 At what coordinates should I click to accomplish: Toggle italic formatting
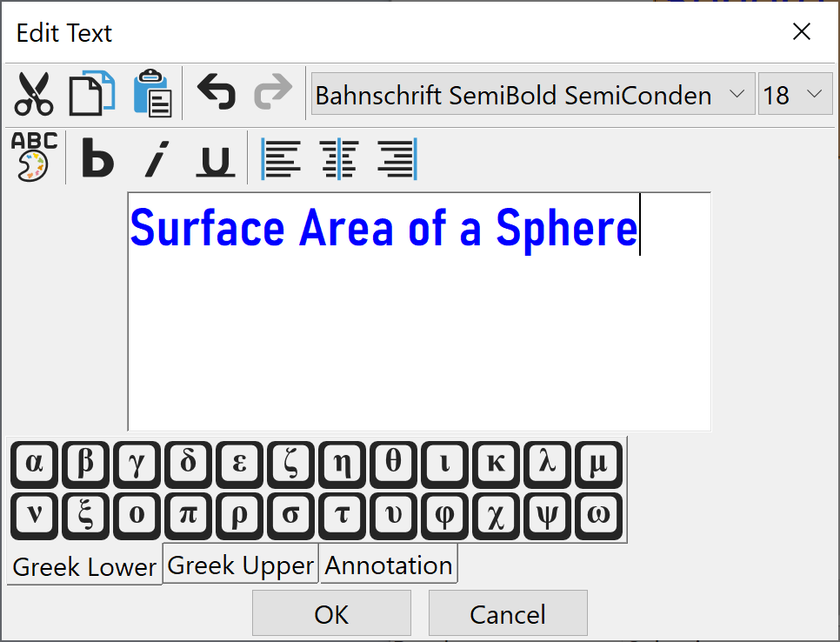[155, 159]
